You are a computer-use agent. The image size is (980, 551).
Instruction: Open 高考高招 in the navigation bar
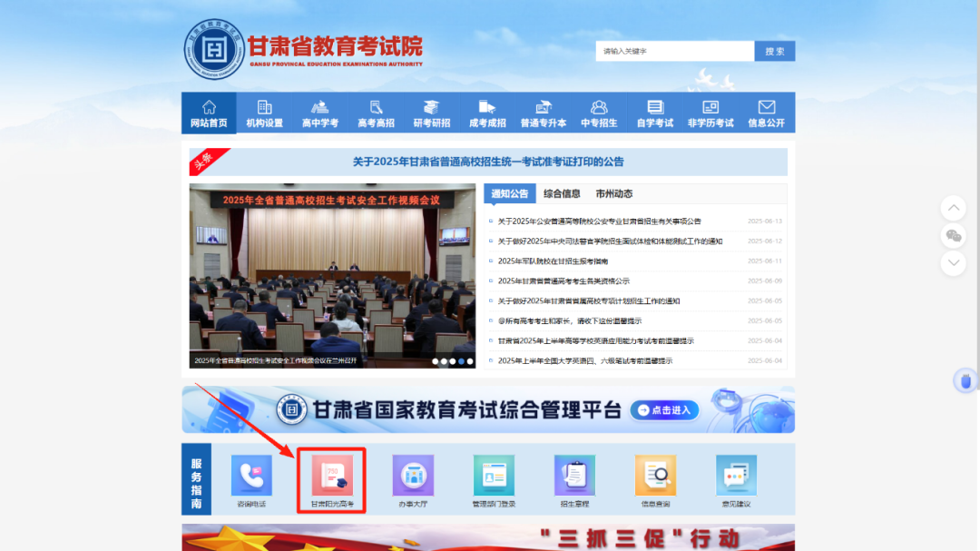point(376,113)
